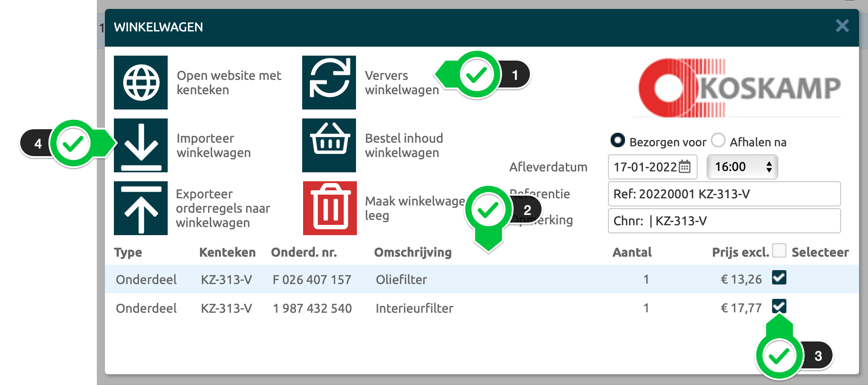This screenshot has height=385, width=868.
Task: Click the red trash icon to empty cart
Action: 330,208
